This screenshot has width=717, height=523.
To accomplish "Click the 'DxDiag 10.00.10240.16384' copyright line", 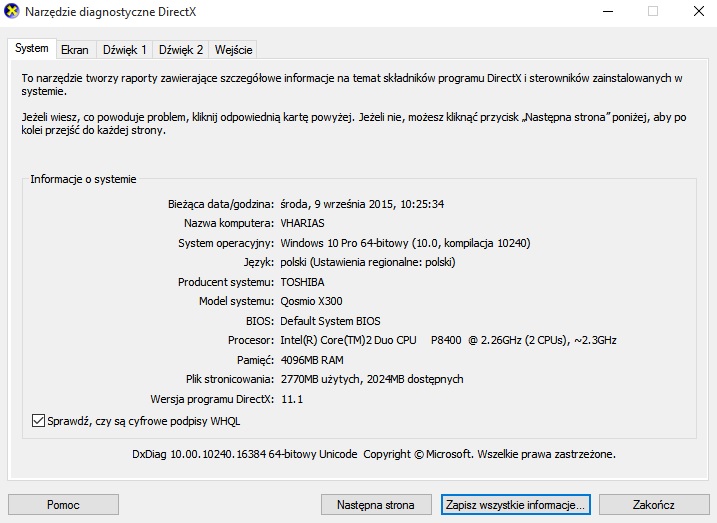I will pos(374,454).
